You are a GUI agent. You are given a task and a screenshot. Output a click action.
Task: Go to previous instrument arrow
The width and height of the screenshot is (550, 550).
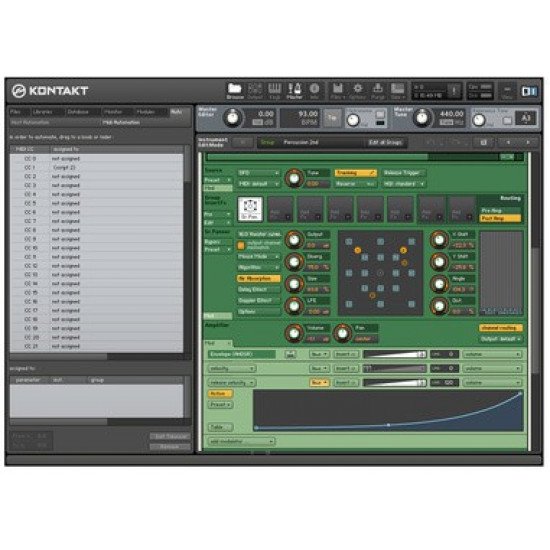(x=508, y=142)
